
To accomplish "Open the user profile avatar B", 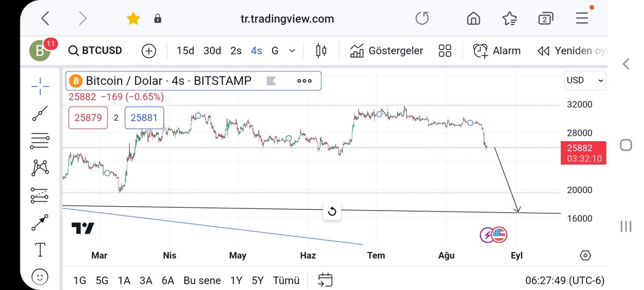I will [40, 50].
